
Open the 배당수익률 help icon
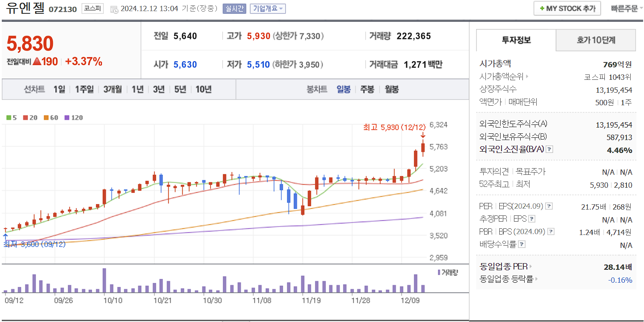pos(521,243)
